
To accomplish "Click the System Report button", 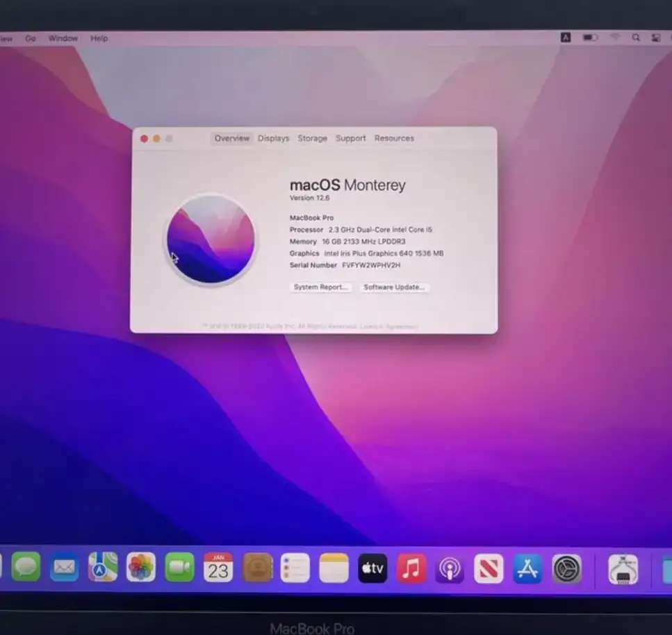I will coord(321,287).
